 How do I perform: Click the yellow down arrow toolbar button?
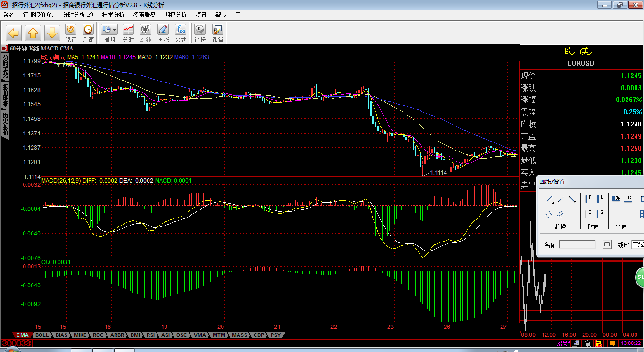tap(52, 33)
